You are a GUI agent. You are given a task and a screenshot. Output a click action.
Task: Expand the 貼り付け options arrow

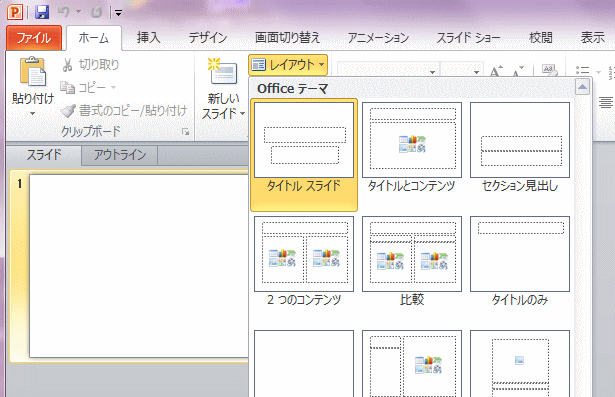(33, 114)
